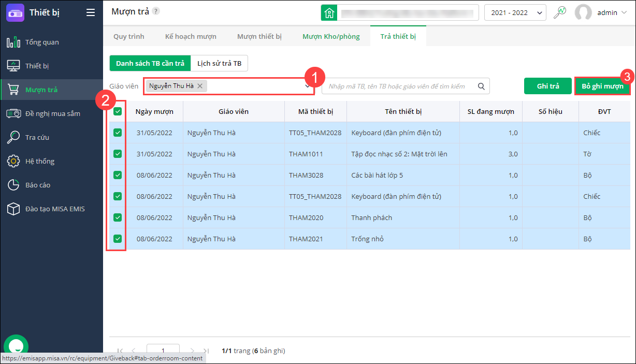Click the Giáo viên column header

[x=234, y=111]
